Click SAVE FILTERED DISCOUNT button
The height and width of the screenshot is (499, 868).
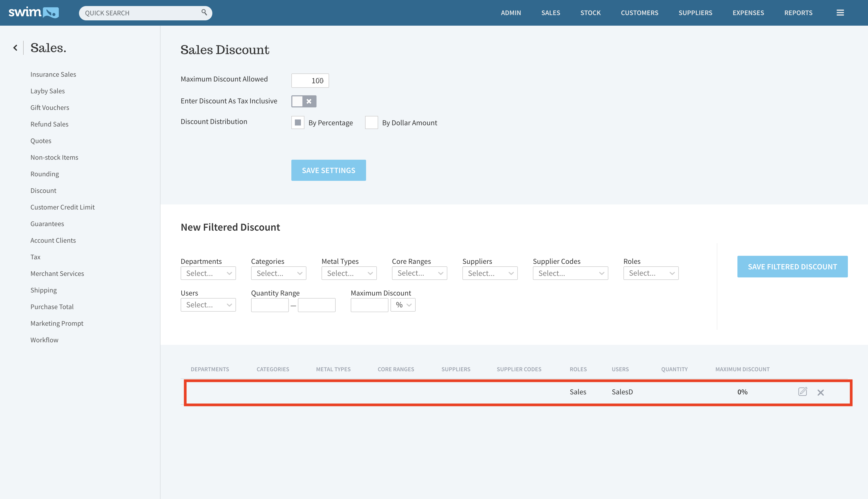792,267
